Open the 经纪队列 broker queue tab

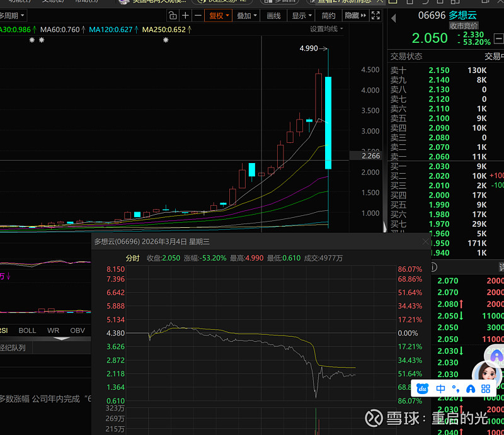[x=13, y=347]
